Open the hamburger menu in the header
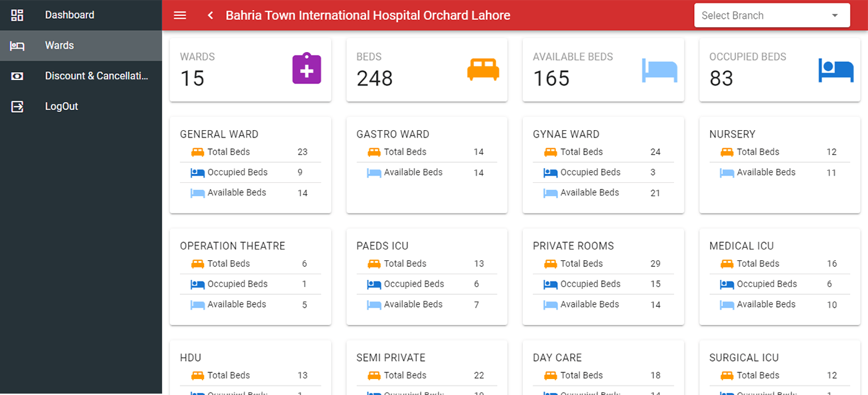This screenshot has height=395, width=868. point(180,15)
